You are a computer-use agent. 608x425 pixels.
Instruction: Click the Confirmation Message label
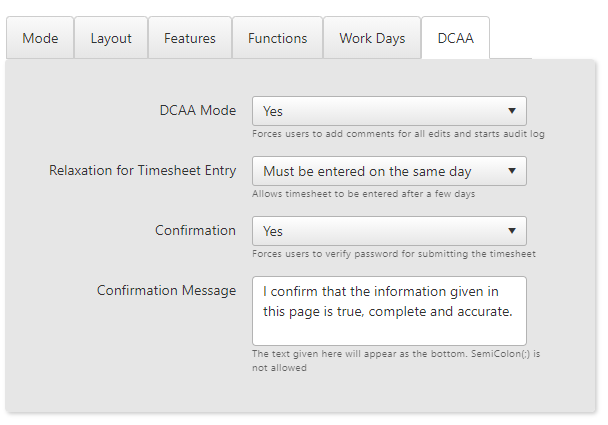tap(166, 290)
